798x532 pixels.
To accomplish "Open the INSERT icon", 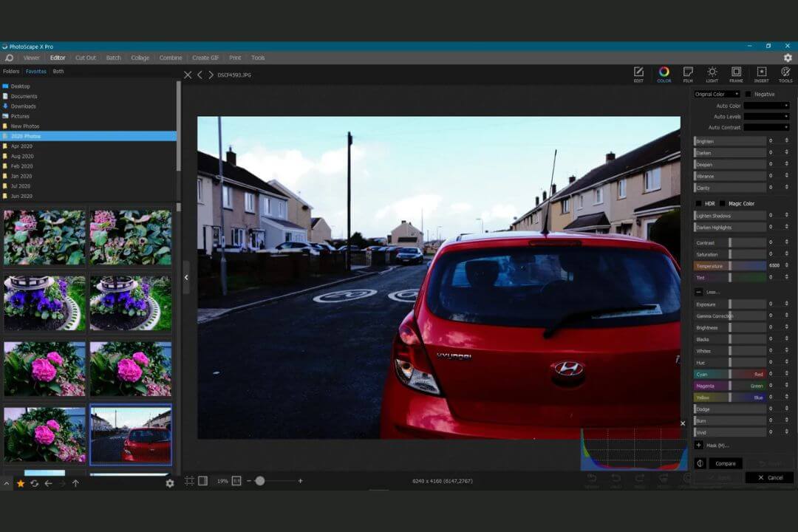I will (x=761, y=74).
